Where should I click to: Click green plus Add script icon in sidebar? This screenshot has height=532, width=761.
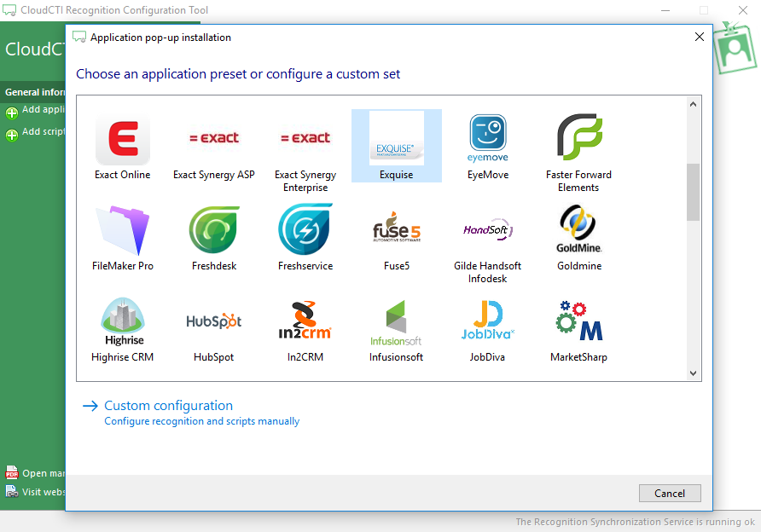12,135
